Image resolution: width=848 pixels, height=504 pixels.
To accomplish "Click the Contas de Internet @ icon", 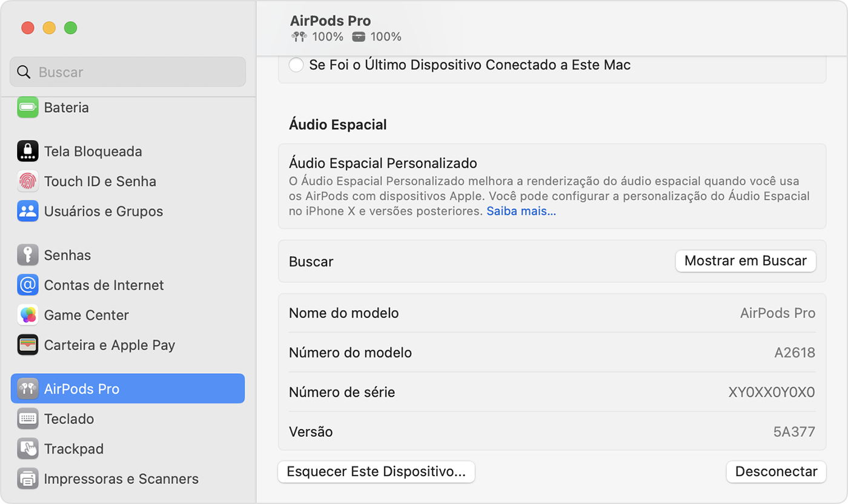I will pyautogui.click(x=28, y=285).
